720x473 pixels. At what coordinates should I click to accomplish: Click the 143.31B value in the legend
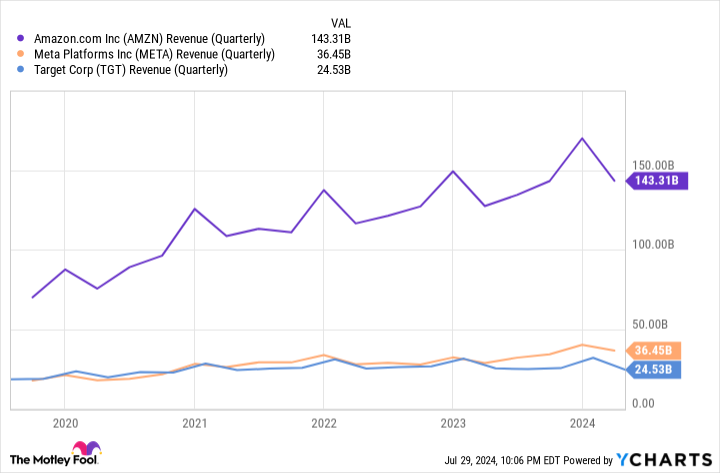pos(331,39)
